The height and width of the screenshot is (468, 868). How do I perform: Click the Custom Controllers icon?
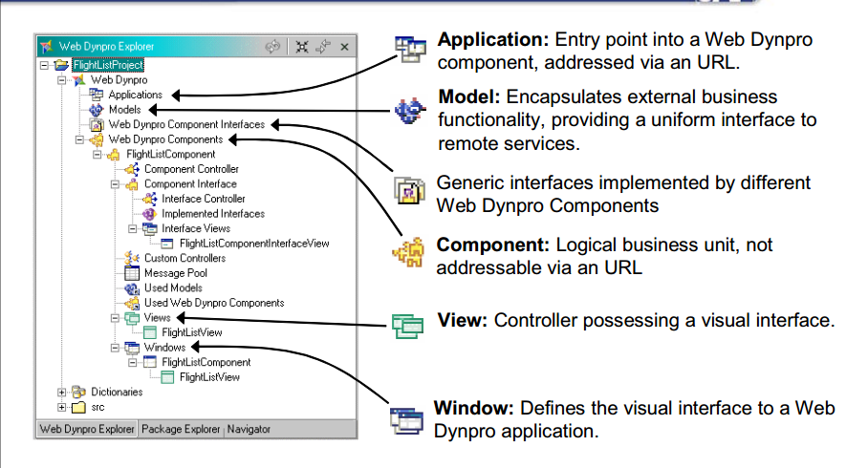point(132,258)
